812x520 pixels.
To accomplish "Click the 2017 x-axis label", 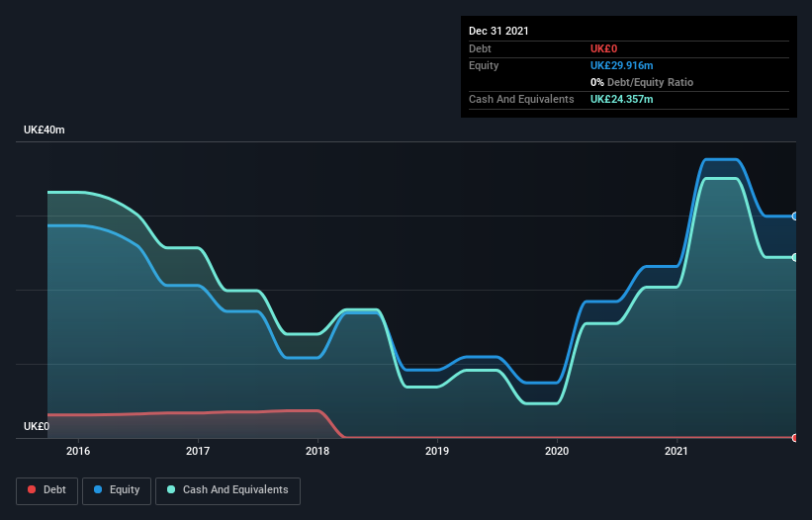I will click(x=198, y=451).
